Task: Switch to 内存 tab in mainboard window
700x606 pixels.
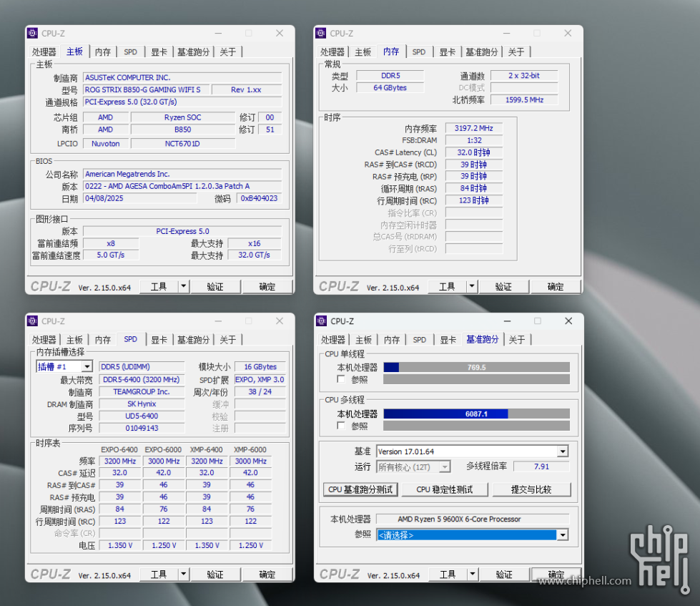Action: click(103, 52)
